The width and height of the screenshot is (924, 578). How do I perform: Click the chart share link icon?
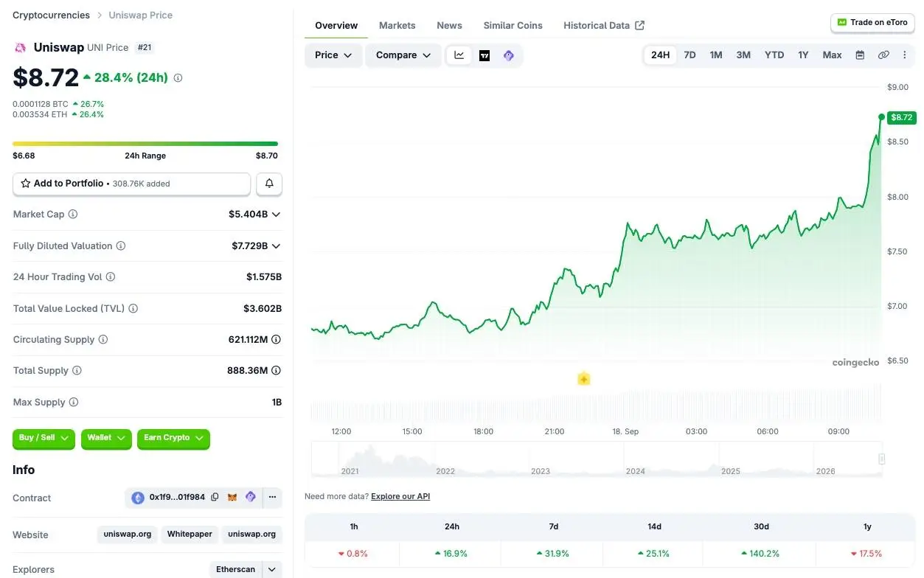pos(883,55)
